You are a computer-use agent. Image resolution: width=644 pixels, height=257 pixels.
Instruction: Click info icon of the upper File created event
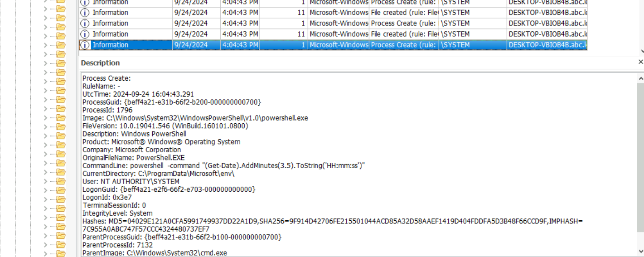pos(85,13)
